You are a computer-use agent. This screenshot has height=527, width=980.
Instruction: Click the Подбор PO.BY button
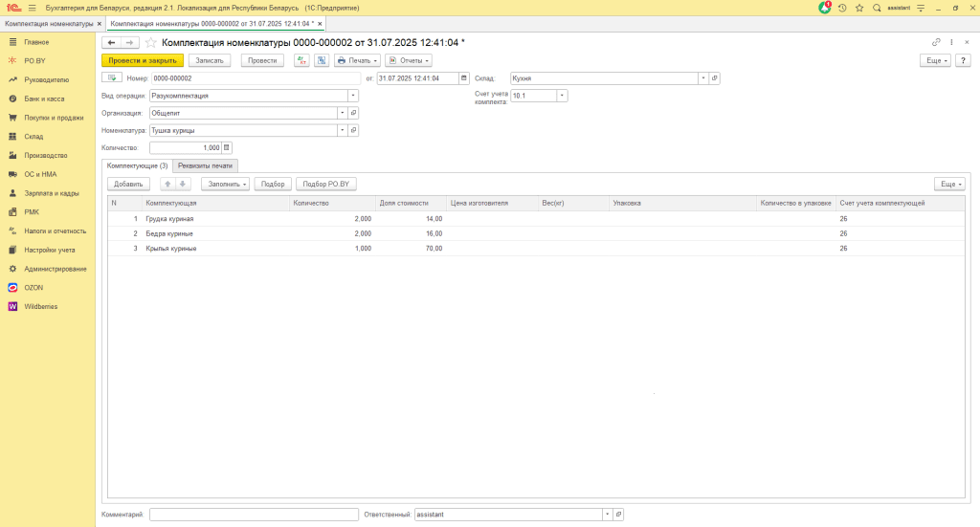click(x=326, y=185)
